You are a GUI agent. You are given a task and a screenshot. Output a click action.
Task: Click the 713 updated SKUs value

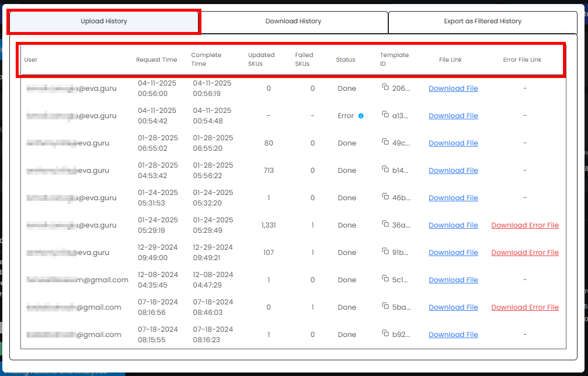click(x=268, y=171)
